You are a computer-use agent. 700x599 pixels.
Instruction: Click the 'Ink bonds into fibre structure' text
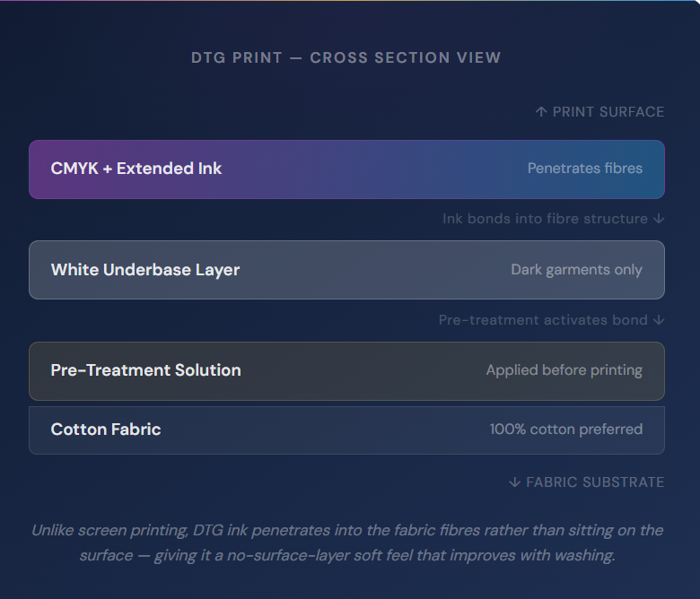point(545,219)
